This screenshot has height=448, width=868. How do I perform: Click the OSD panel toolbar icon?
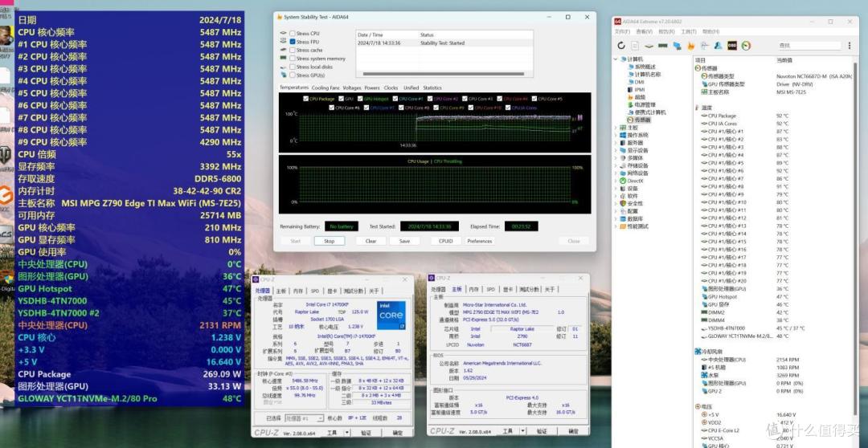(x=732, y=46)
